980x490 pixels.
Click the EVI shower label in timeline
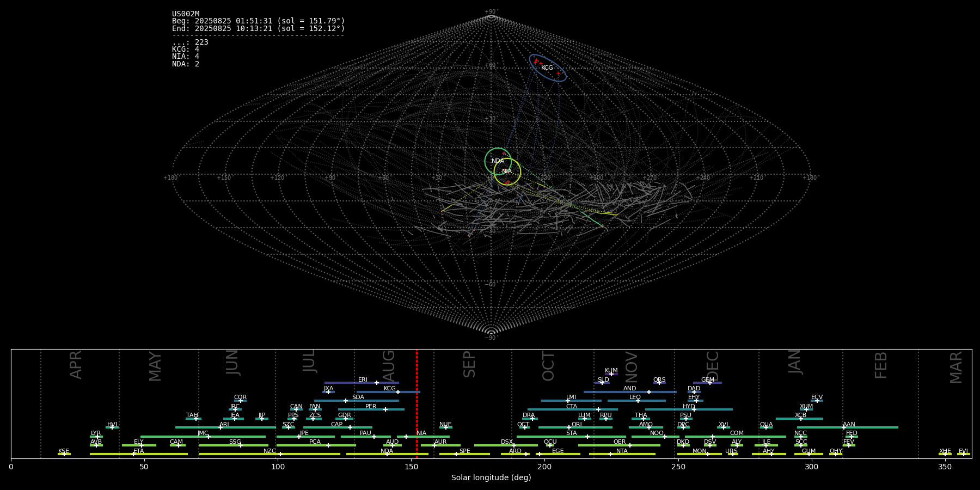point(963,451)
